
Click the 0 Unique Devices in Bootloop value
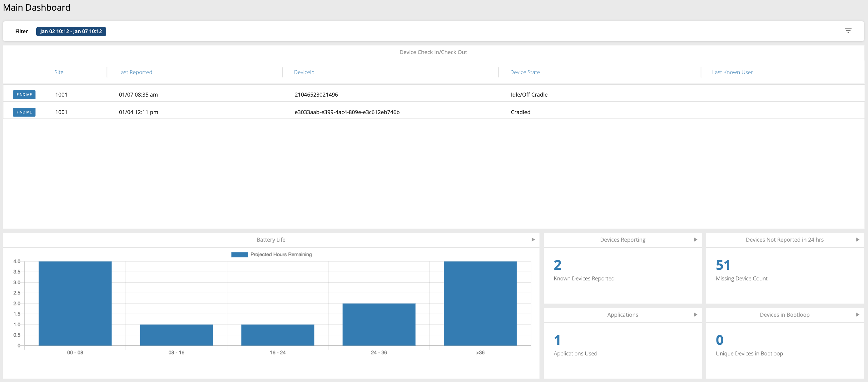point(719,340)
